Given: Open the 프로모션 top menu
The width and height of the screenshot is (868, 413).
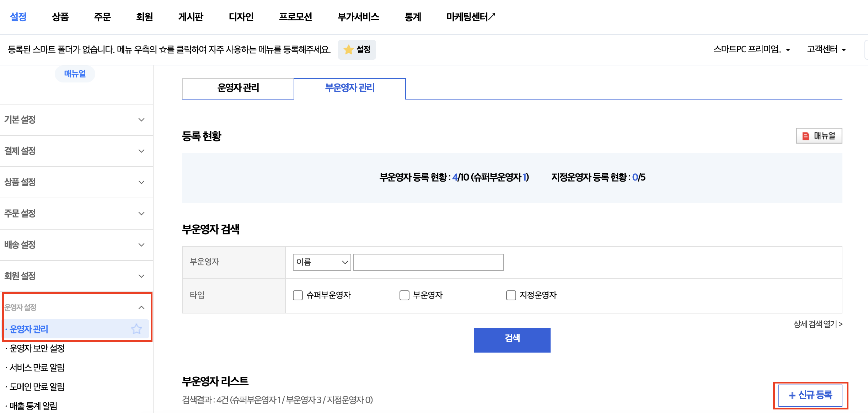Looking at the screenshot, I should [295, 17].
